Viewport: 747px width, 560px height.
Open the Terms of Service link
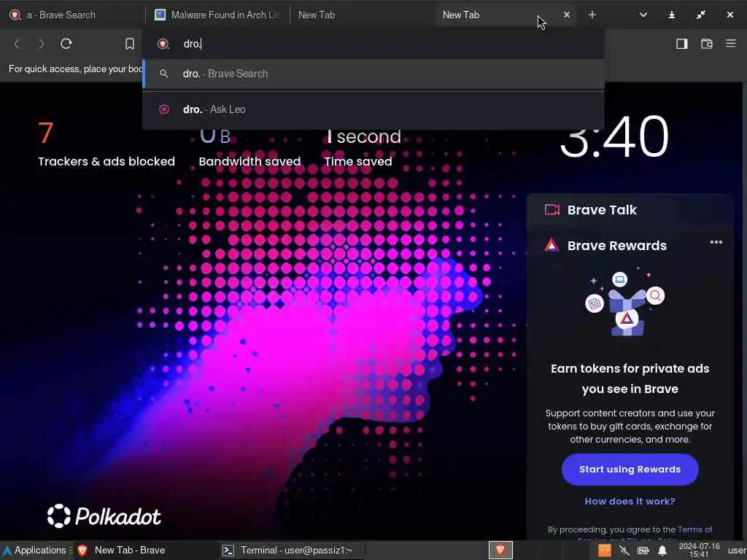[x=694, y=529]
